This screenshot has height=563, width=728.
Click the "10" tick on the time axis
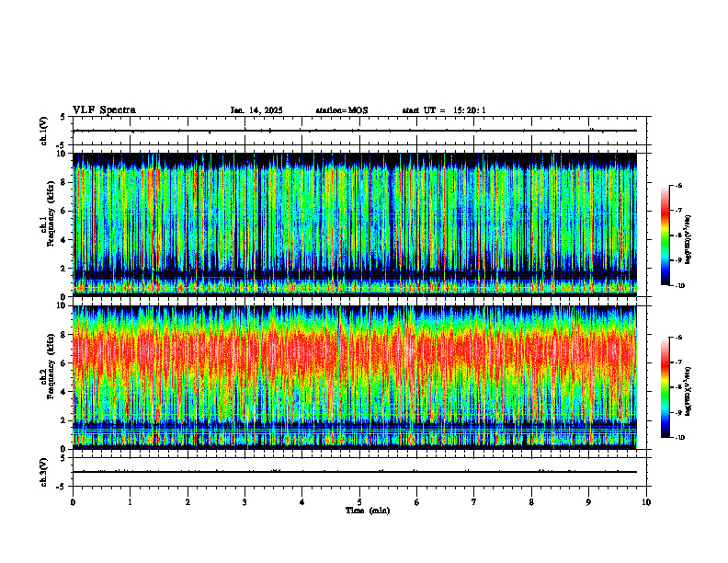(x=646, y=502)
